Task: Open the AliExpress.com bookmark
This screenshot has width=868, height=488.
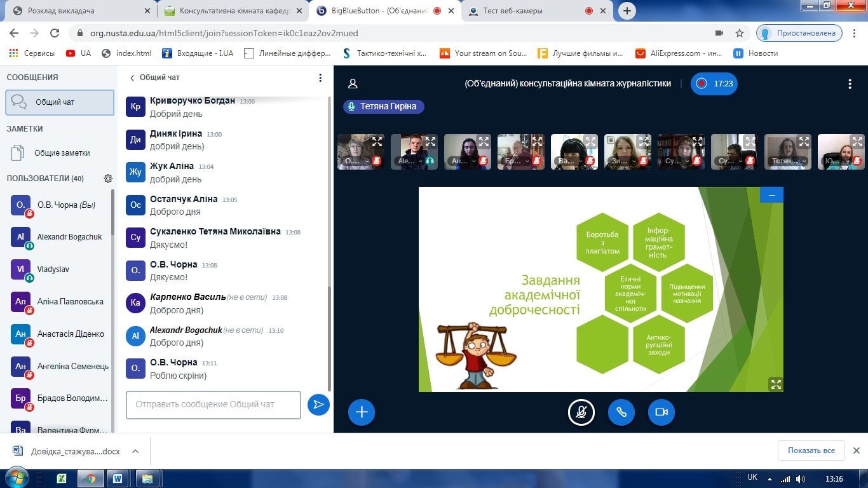Action: click(679, 53)
